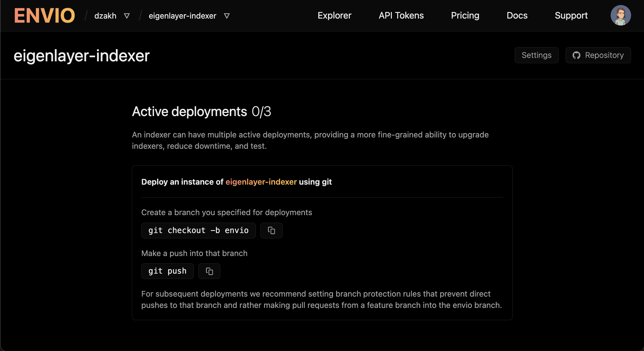This screenshot has height=351, width=644.
Task: Switch to the Explorer page
Action: pos(334,15)
